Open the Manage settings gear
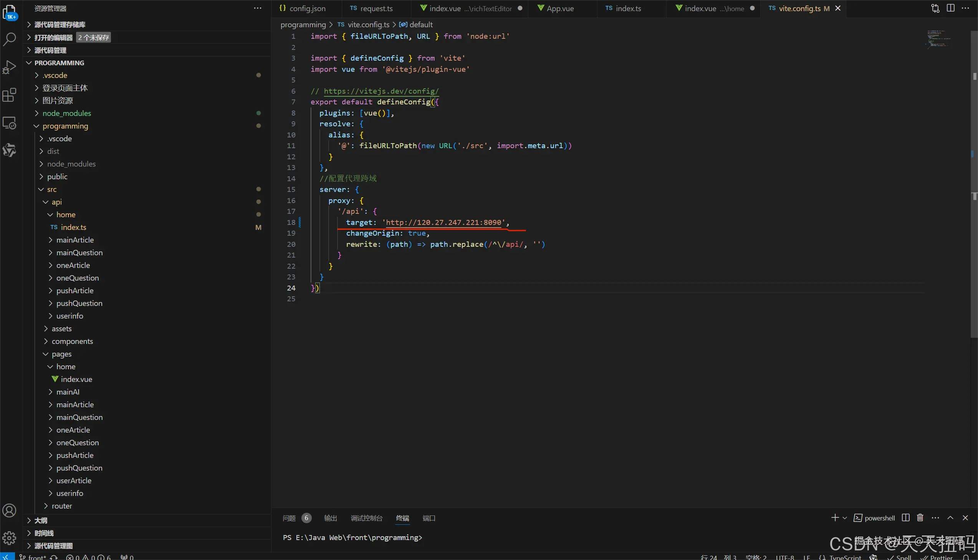This screenshot has height=560, width=978. (x=9, y=538)
